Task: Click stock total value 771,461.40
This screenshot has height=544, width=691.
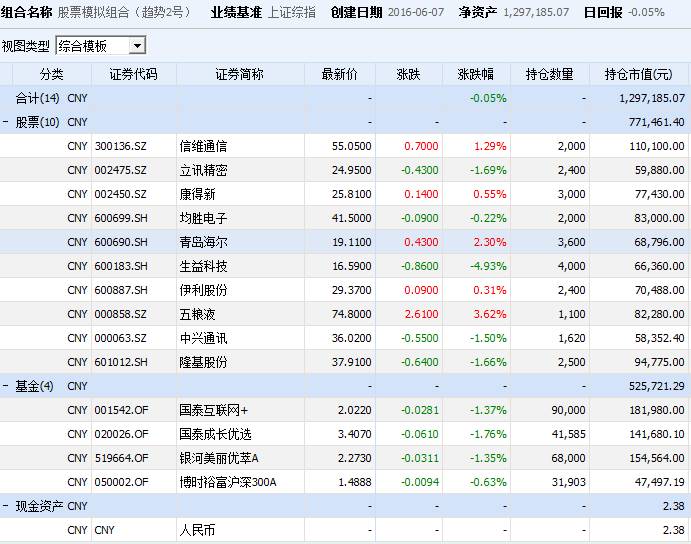Action: (x=657, y=122)
